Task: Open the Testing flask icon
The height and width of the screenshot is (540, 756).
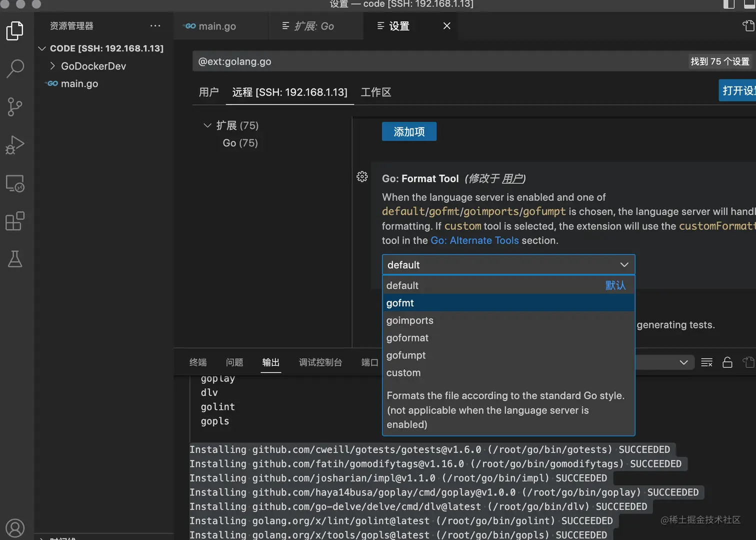Action: point(15,259)
